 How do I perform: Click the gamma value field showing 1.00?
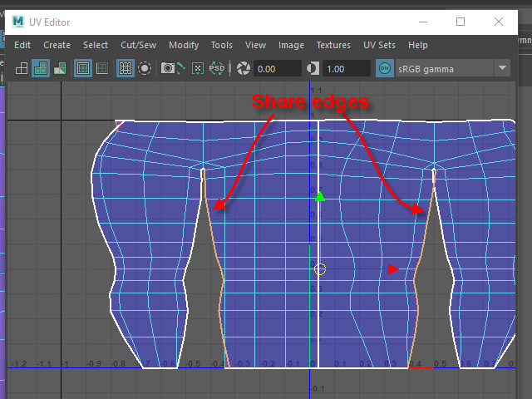coord(347,69)
